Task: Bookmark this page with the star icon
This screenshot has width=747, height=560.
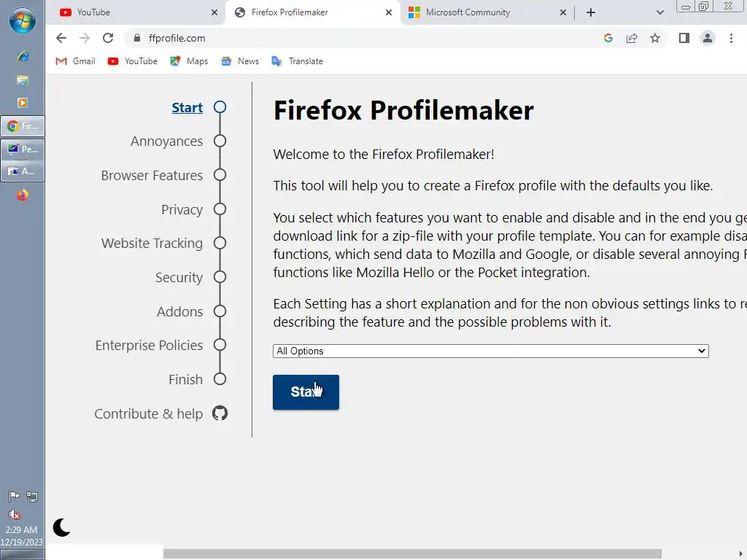Action: pyautogui.click(x=655, y=38)
